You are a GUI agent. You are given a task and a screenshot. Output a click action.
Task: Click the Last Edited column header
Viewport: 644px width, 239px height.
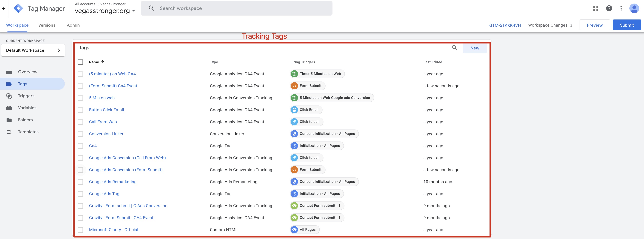pos(433,62)
